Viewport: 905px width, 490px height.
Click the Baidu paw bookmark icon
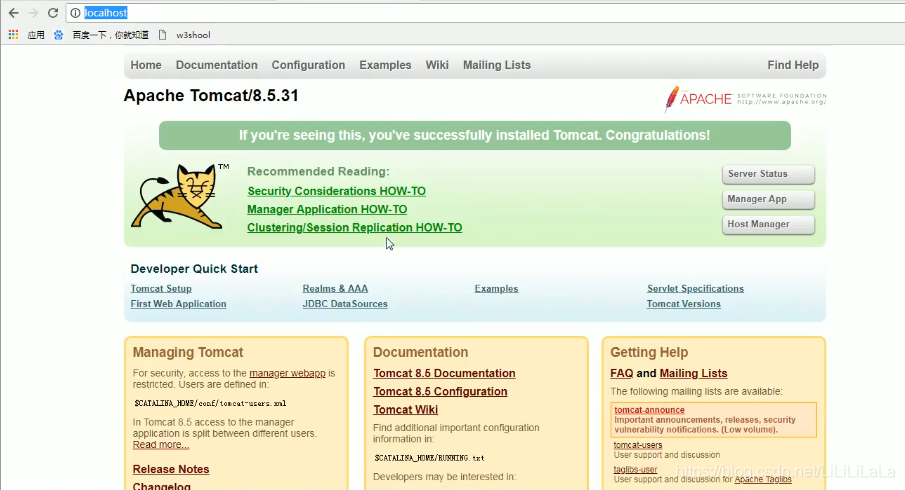click(58, 35)
